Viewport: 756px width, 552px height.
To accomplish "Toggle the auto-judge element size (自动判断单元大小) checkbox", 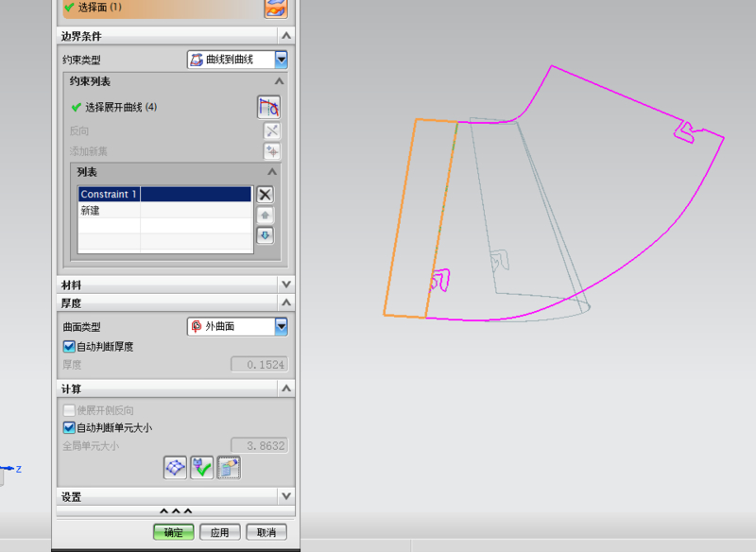I will pyautogui.click(x=69, y=427).
